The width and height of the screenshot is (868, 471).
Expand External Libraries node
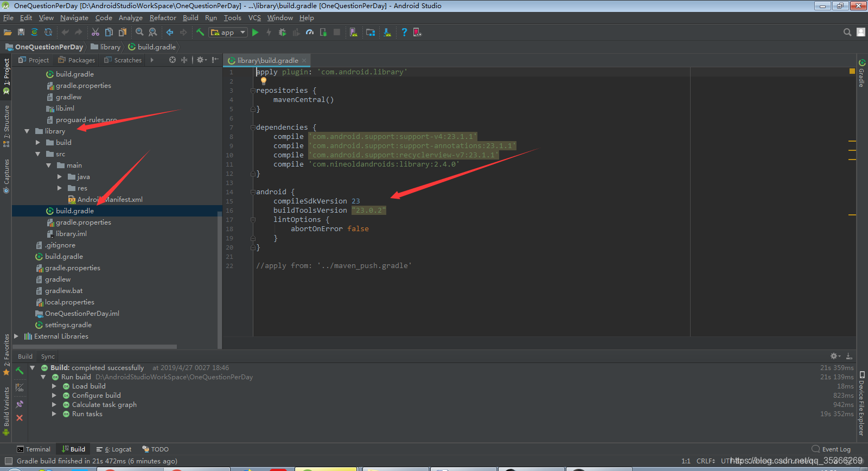pyautogui.click(x=16, y=336)
